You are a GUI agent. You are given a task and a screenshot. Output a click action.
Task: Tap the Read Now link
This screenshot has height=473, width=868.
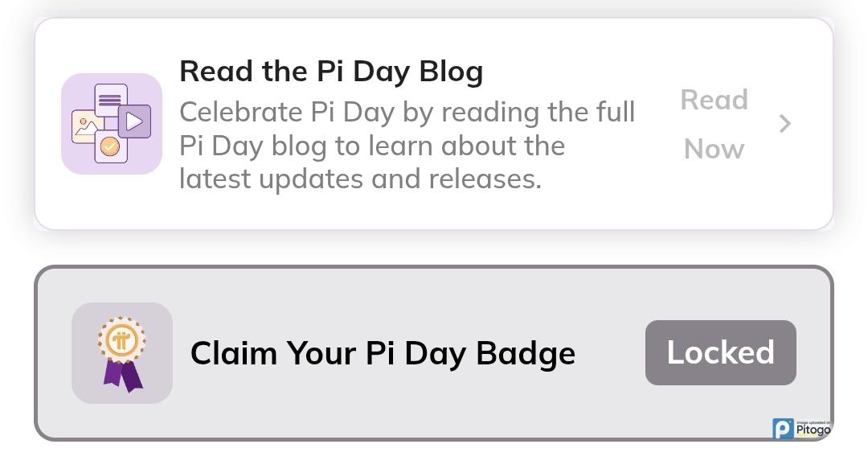coord(714,124)
